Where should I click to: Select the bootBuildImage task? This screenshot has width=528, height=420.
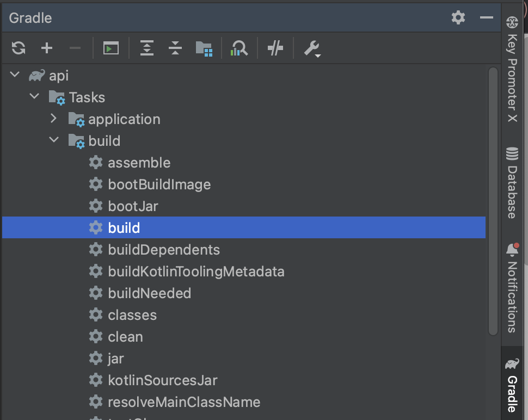pyautogui.click(x=244, y=184)
